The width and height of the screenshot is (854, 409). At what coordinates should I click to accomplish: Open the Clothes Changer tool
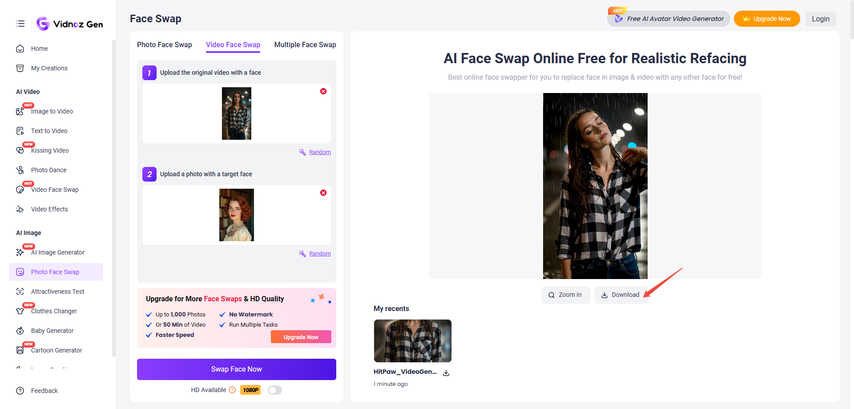52,311
